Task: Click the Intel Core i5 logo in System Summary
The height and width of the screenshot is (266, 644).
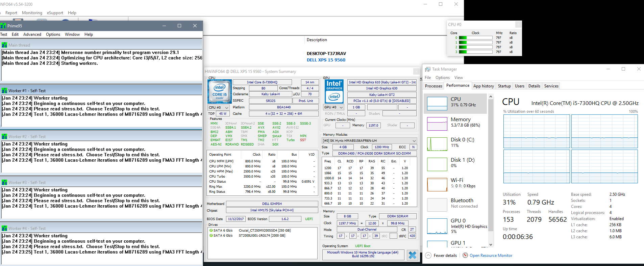Action: pyautogui.click(x=219, y=91)
